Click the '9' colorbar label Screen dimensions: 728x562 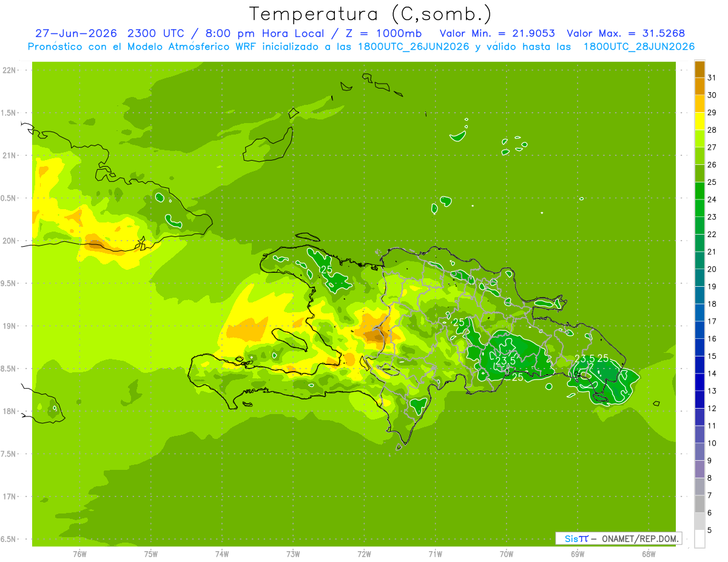coord(710,461)
